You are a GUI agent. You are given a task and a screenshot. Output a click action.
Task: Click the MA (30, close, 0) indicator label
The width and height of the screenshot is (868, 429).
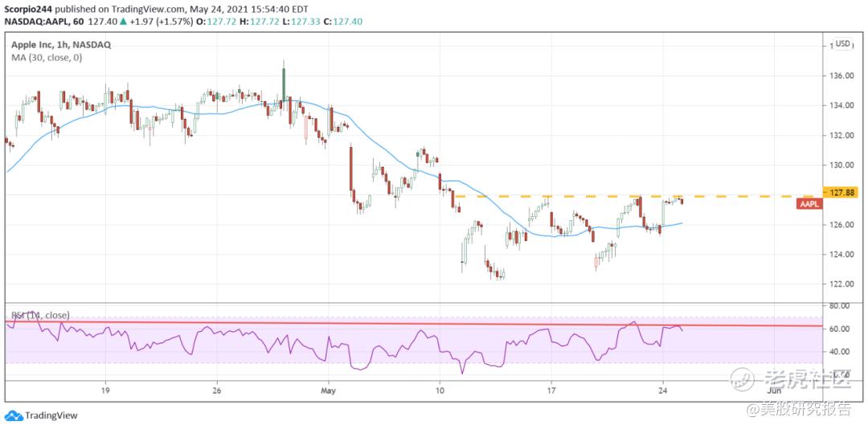coord(47,57)
